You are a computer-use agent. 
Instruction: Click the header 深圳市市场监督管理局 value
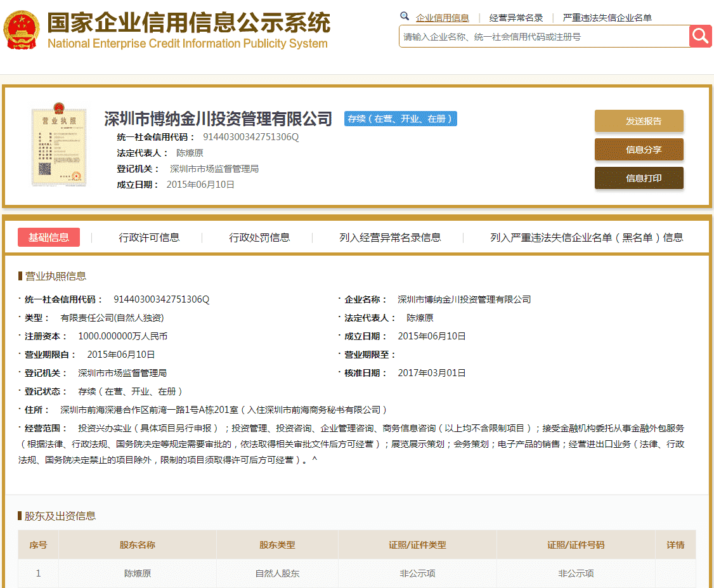pos(214,169)
